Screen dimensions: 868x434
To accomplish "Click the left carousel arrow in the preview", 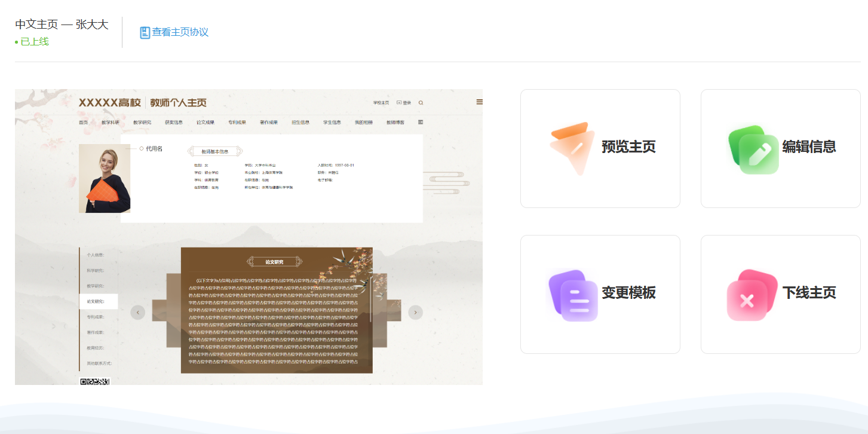I will click(x=138, y=312).
